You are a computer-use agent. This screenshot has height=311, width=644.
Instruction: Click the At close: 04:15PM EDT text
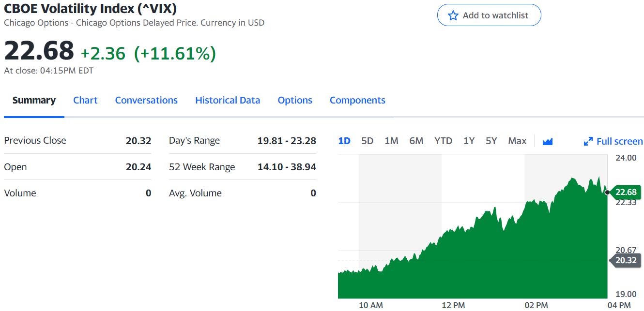[x=49, y=71]
